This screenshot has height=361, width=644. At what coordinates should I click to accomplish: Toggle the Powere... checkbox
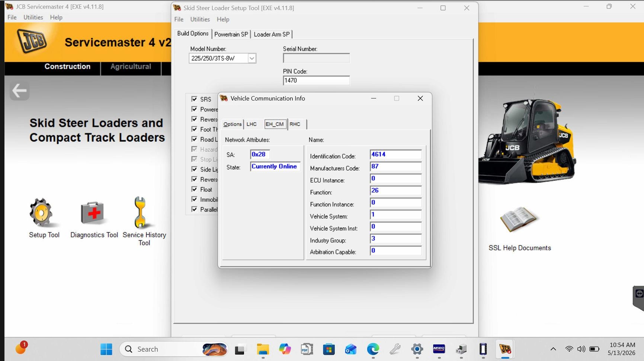pyautogui.click(x=194, y=109)
